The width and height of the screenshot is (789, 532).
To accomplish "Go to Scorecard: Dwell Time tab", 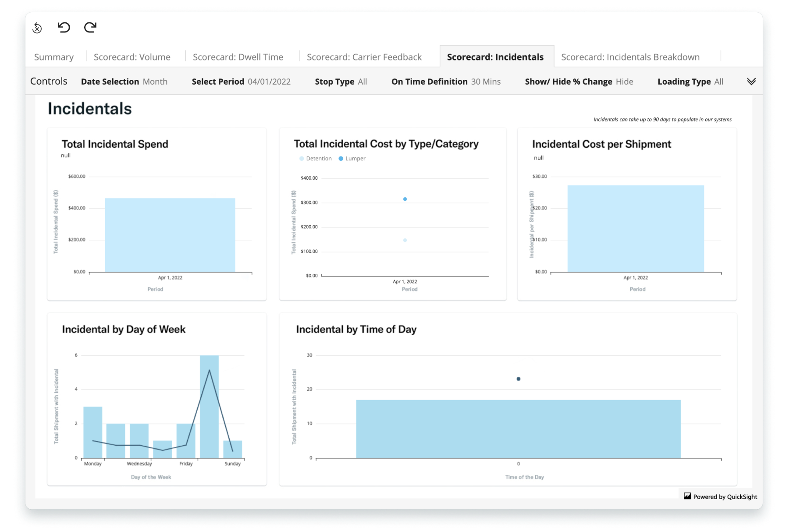I will coord(238,57).
